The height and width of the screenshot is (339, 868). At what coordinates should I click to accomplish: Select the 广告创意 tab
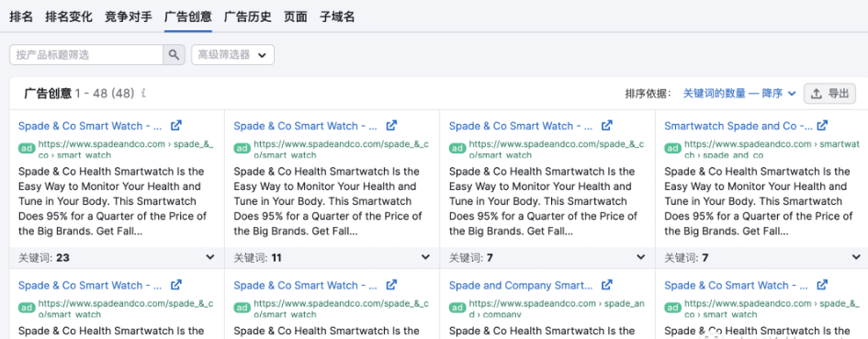click(x=188, y=17)
